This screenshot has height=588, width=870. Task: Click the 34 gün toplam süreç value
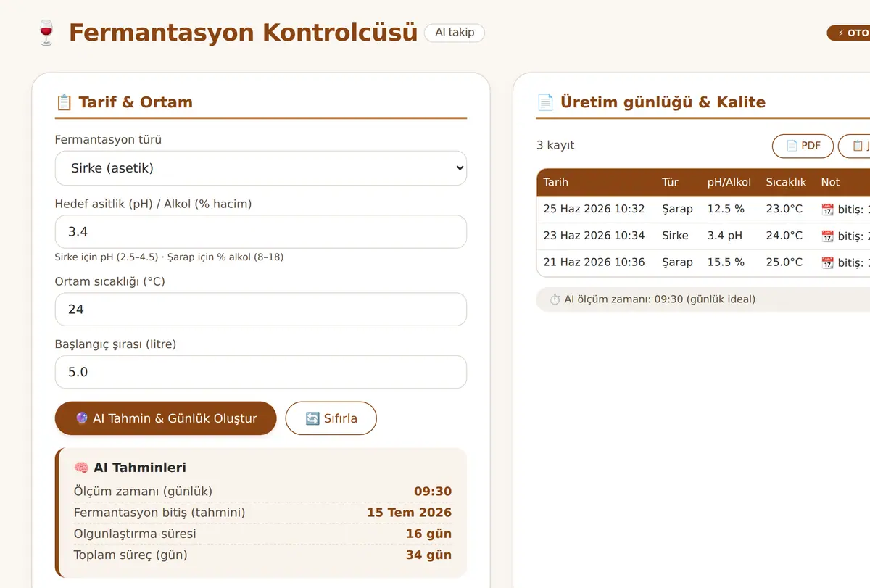[x=428, y=555]
